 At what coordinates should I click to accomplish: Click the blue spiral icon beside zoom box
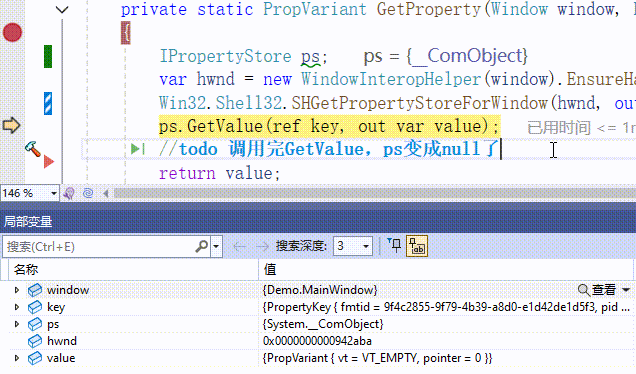pyautogui.click(x=88, y=193)
